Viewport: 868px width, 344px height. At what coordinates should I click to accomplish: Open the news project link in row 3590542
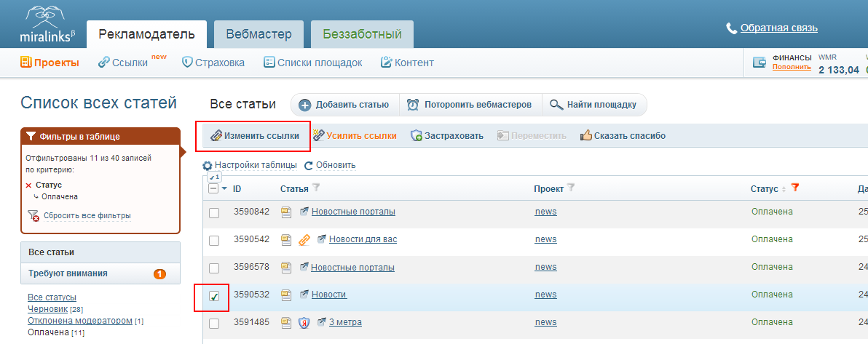pos(546,239)
